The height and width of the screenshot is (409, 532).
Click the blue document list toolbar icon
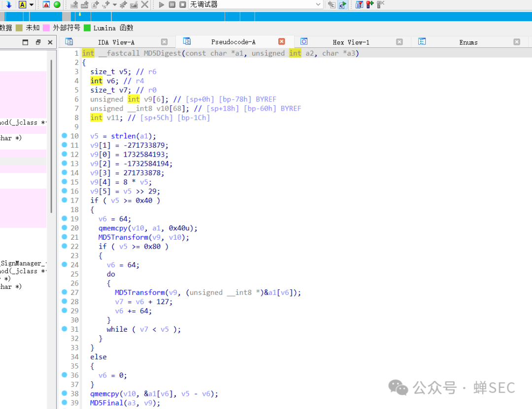tap(359, 4)
